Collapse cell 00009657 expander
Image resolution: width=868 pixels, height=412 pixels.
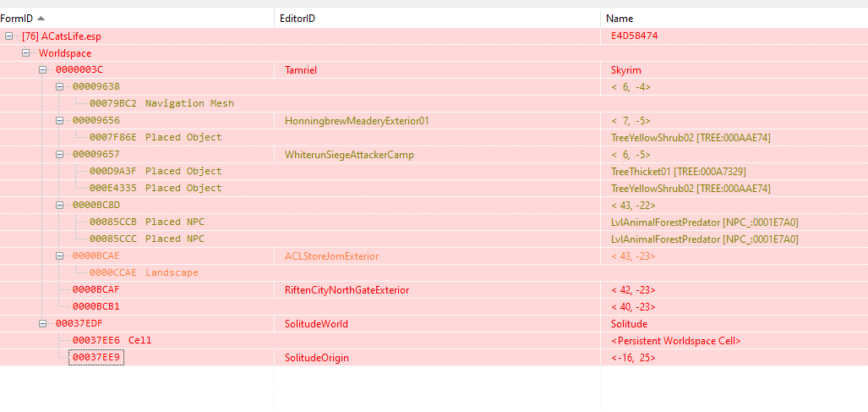[60, 155]
